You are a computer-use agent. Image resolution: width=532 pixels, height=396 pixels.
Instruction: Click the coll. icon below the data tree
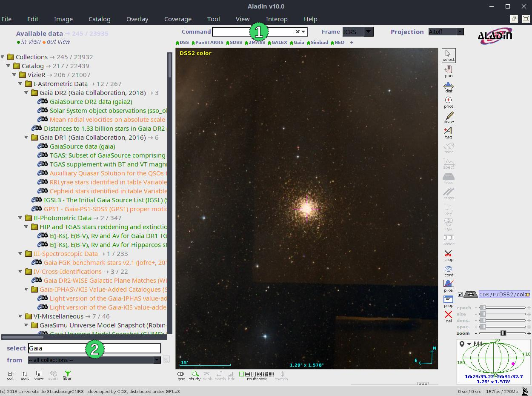[11, 375]
